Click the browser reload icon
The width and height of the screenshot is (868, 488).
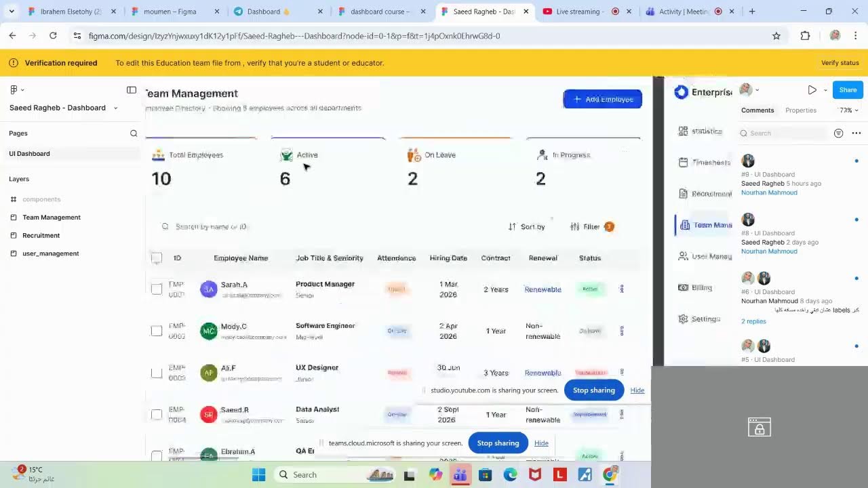pos(53,36)
